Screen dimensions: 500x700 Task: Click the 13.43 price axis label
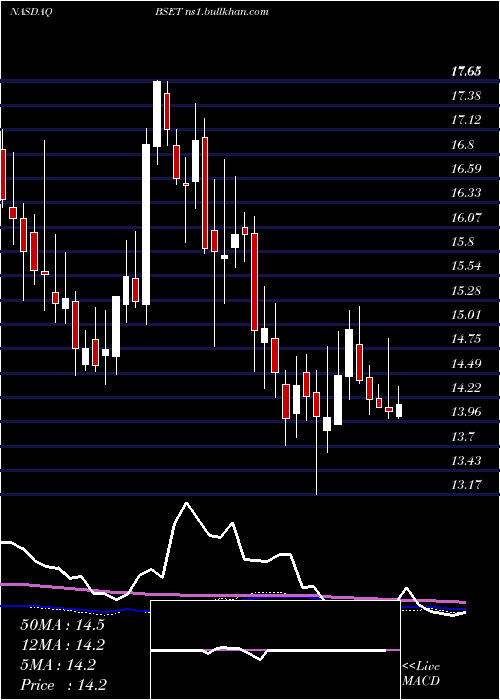click(467, 460)
